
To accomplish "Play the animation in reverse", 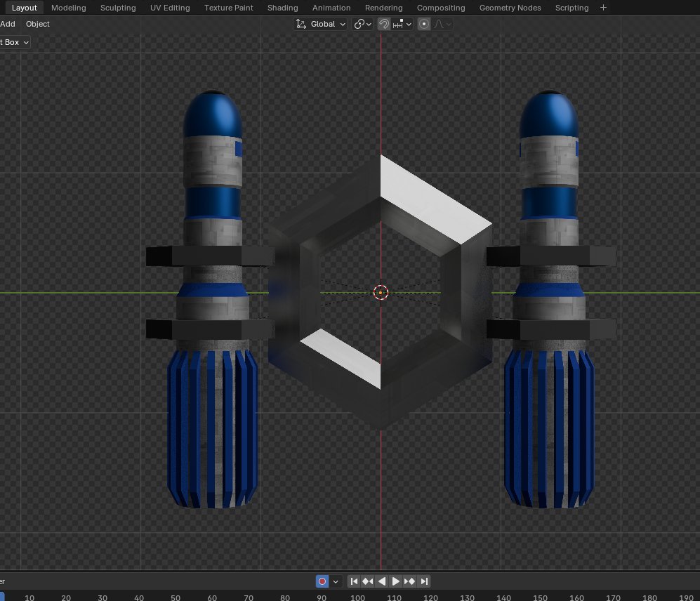I will [382, 581].
